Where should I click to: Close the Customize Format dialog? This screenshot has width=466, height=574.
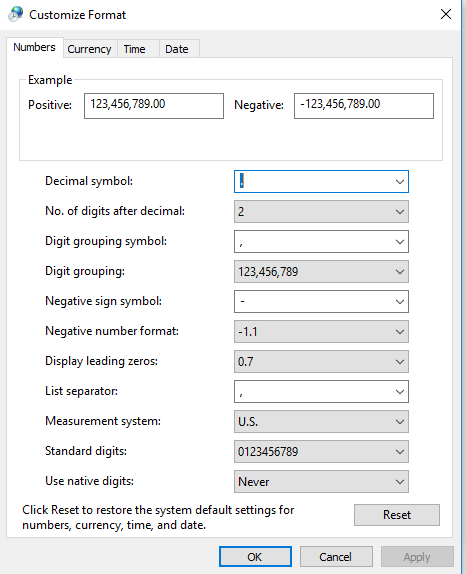click(446, 14)
